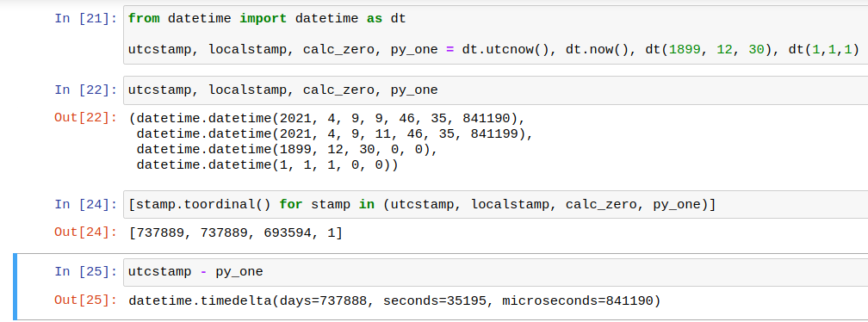The image size is (868, 322).
Task: Select the In [22] prompt label
Action: (x=86, y=90)
